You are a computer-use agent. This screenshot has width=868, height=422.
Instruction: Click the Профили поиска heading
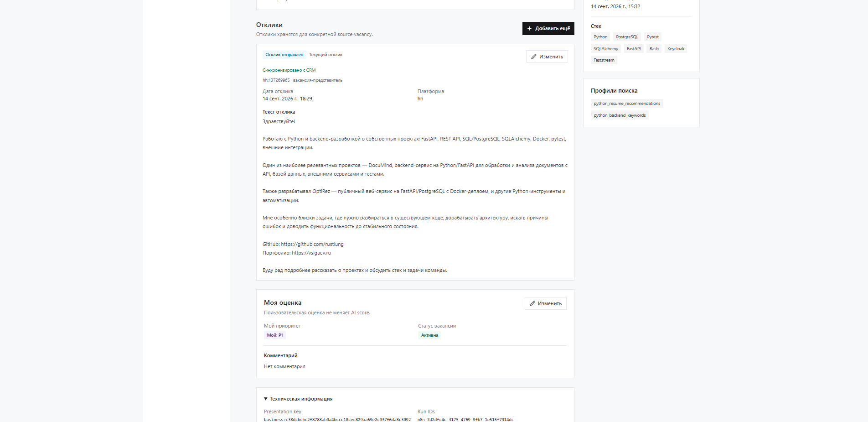pos(614,91)
